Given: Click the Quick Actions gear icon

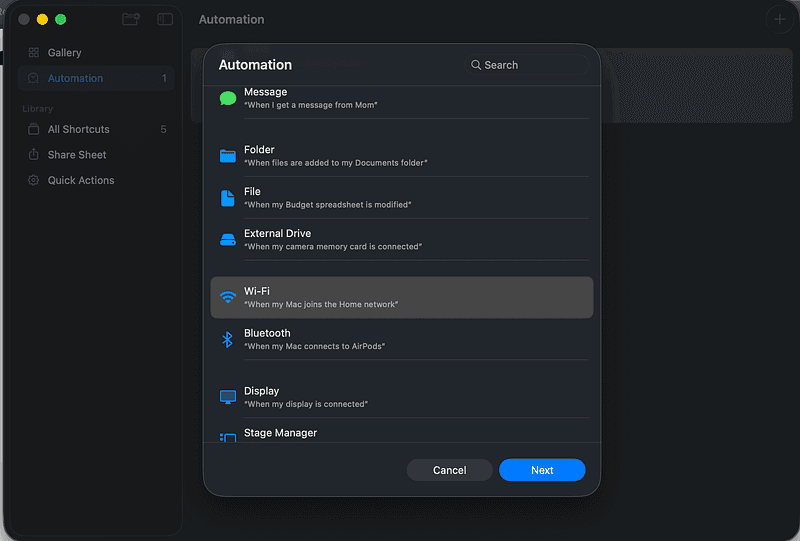Looking at the screenshot, I should 34,180.
